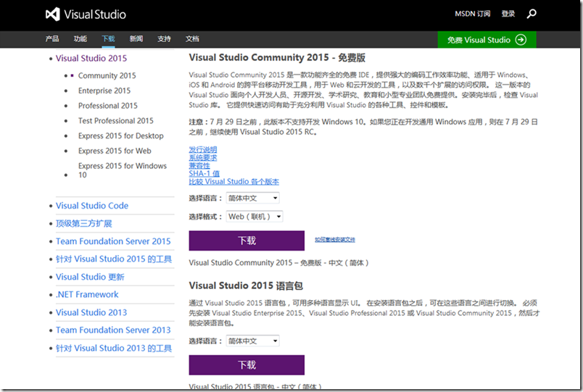Select Enterprise 2015 in the sidebar

tap(104, 91)
